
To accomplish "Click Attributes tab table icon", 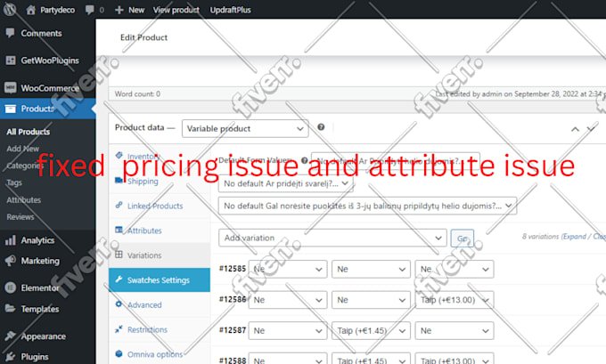I will (x=119, y=230).
